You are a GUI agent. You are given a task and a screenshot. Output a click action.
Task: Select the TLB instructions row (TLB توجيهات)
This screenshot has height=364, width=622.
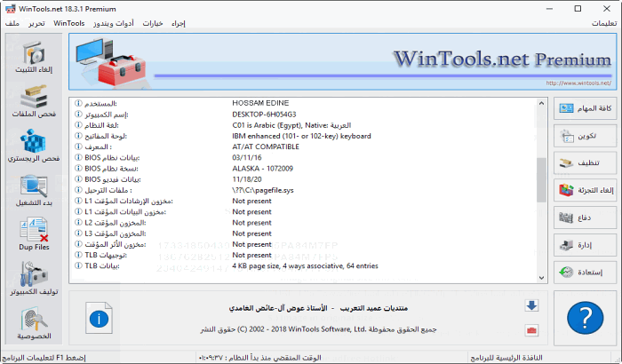(x=304, y=255)
